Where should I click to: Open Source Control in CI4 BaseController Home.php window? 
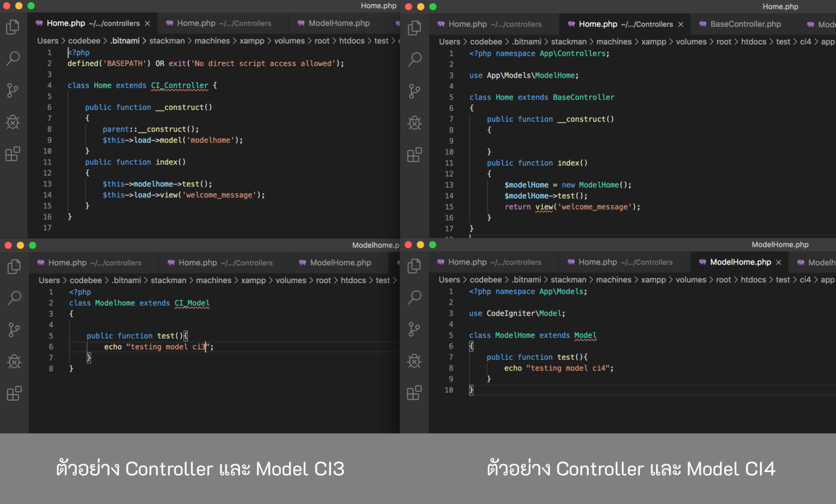tap(415, 91)
